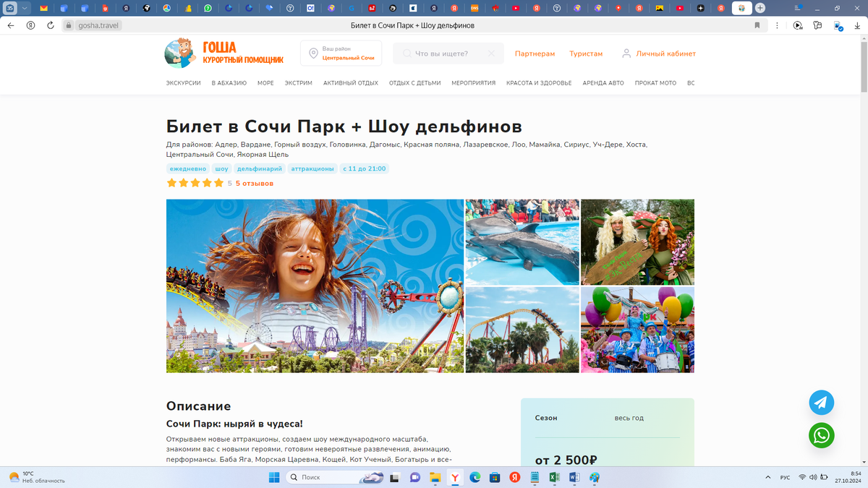Click the с 11 до 21:00 tag
The image size is (868, 488).
(365, 168)
